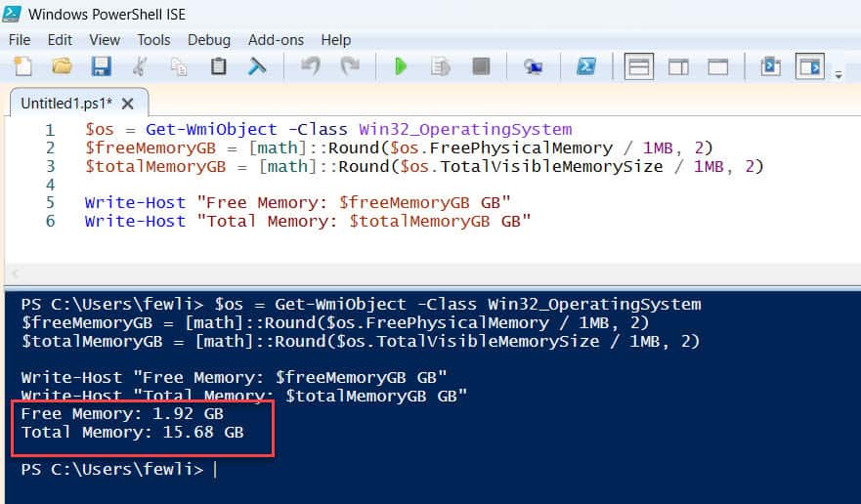Click Write-Host on script line 6
Screen dimensions: 861x504
(135, 222)
